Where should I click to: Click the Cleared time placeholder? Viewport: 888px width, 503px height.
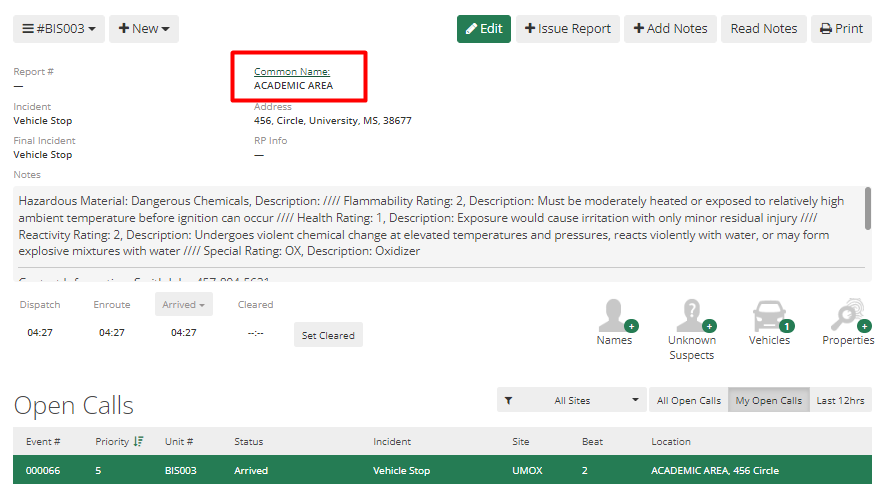pyautogui.click(x=255, y=333)
